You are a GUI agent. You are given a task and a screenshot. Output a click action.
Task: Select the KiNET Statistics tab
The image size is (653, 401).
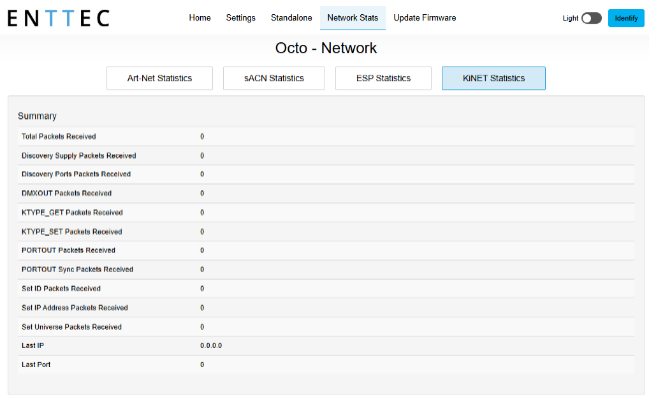[493, 78]
